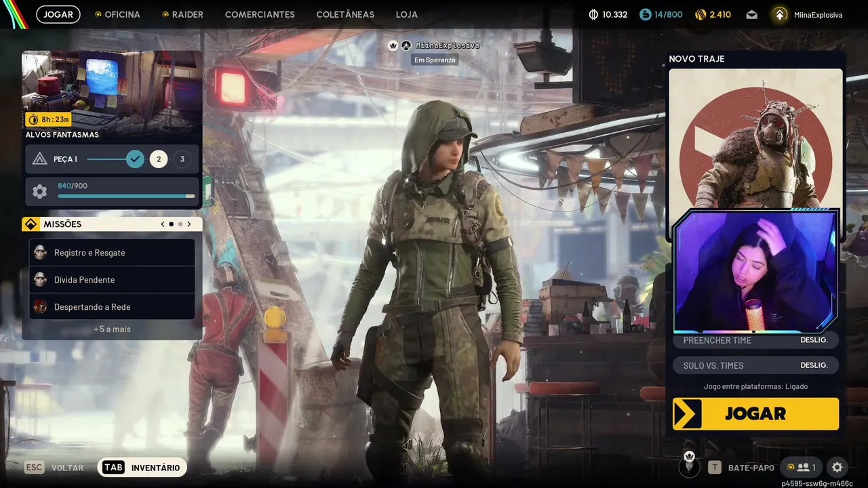Open the Despertando a Rede mission
Screen dimensions: 868x488
pos(112,307)
